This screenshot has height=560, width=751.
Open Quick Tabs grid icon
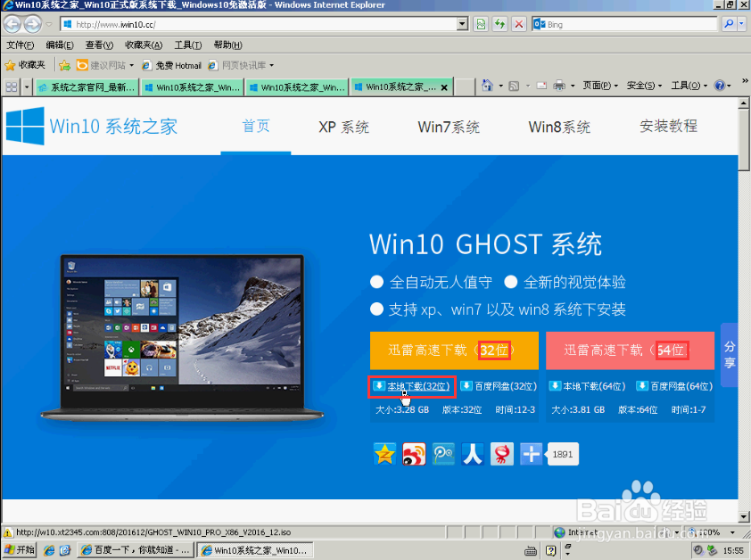click(x=12, y=87)
